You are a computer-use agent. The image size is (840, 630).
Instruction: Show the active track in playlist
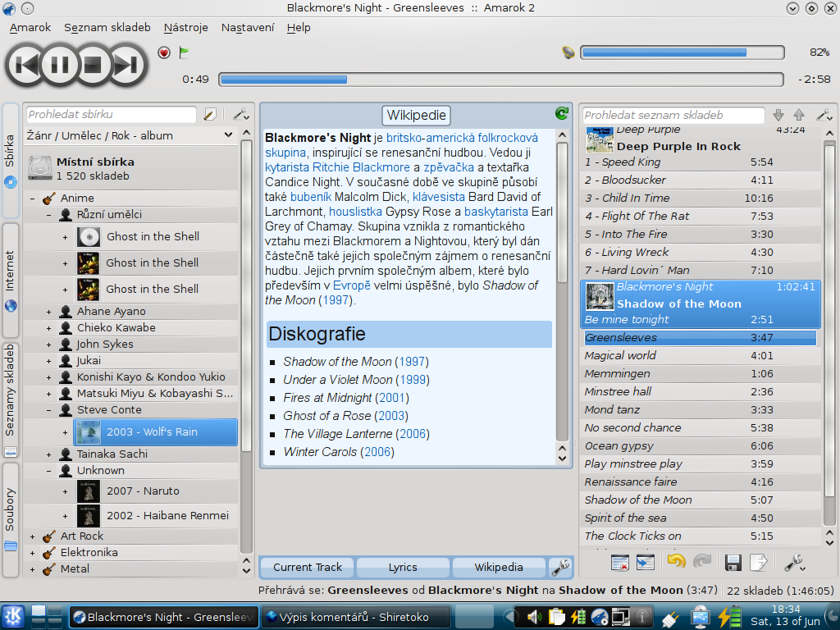coord(645,563)
